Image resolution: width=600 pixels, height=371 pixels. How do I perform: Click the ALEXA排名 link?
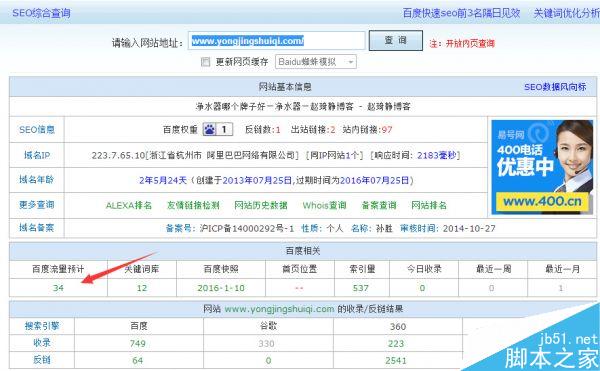tap(129, 205)
